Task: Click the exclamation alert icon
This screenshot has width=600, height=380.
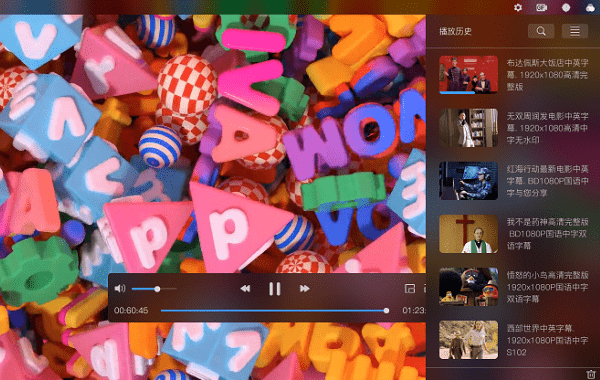Action: coord(566,7)
